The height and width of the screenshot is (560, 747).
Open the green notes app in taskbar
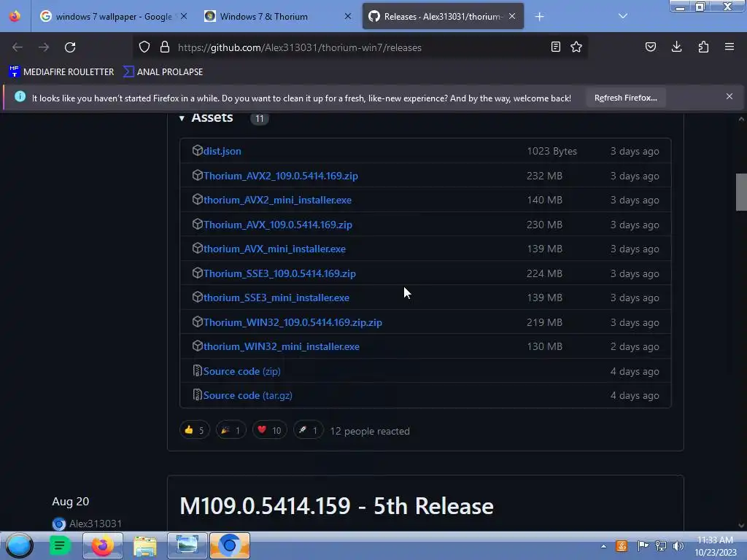click(60, 545)
